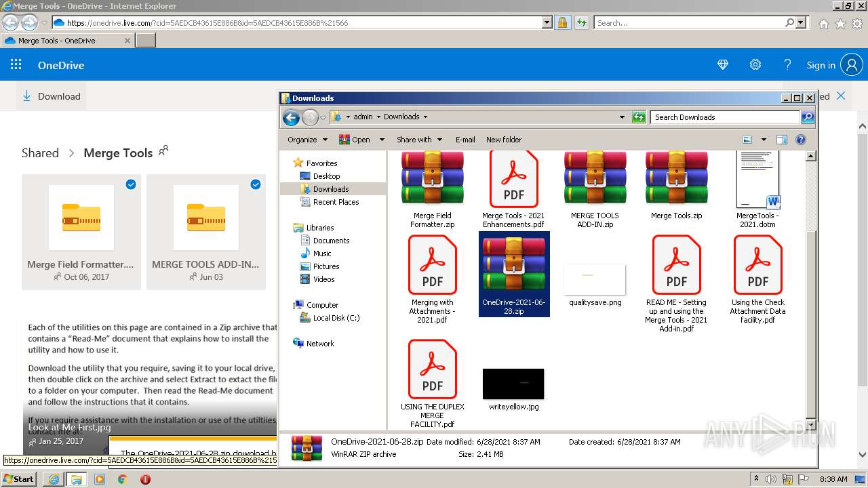The width and height of the screenshot is (868, 488).
Task: Select Merge Field Formatter.zip file
Action: (432, 190)
